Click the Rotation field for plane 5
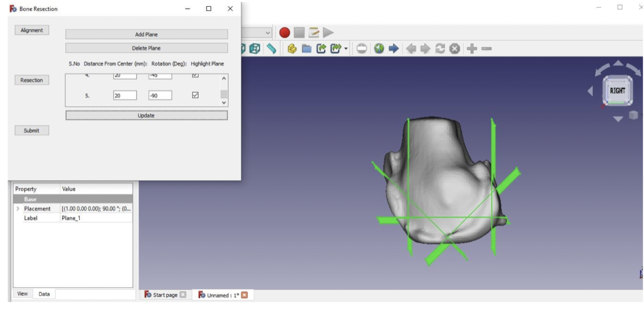This screenshot has height=310, width=644. coord(160,95)
